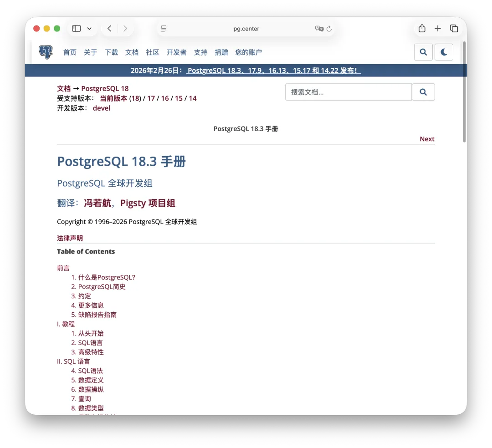Reload the page with the refresh icon

[x=329, y=28]
